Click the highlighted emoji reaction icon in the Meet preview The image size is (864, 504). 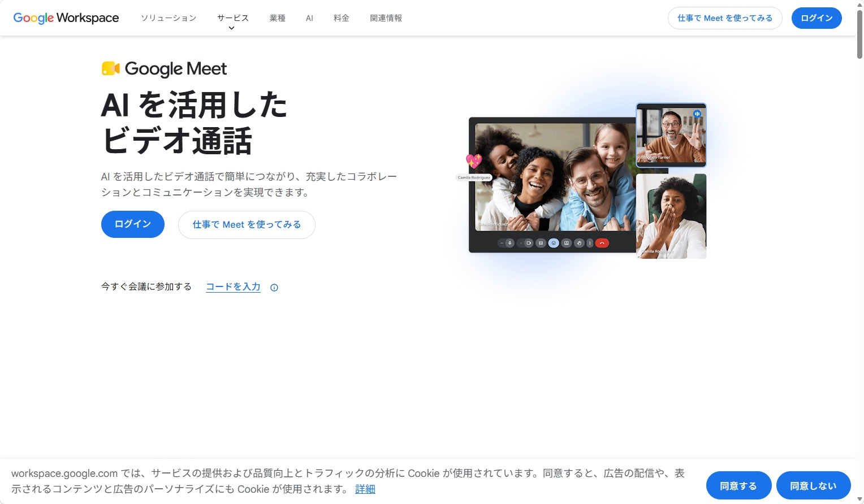point(554,243)
